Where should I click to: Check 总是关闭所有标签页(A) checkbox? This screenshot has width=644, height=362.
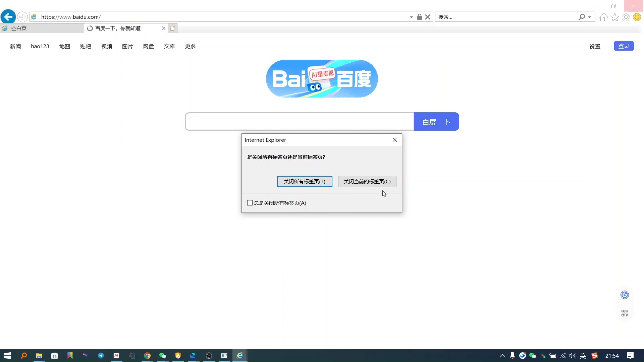[x=250, y=203]
